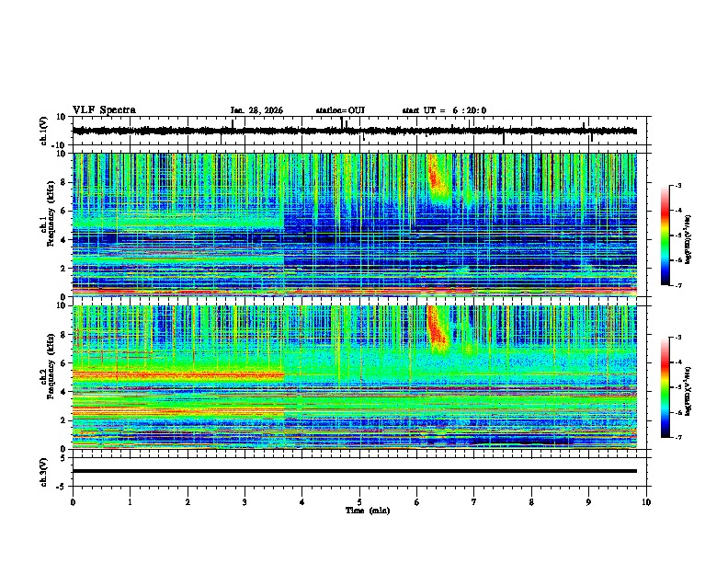Click the '-3' label on the ch.1 color bar
Viewport: 728px width, 563px height.
point(678,185)
